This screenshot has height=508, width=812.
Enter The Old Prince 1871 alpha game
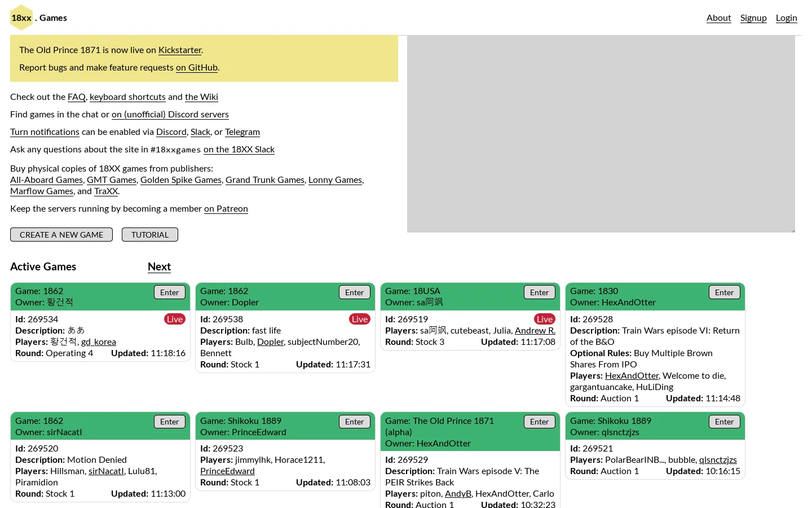(540, 422)
